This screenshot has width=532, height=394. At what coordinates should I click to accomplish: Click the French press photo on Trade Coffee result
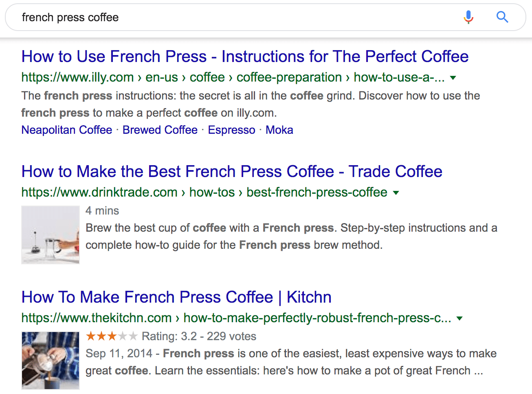click(50, 235)
